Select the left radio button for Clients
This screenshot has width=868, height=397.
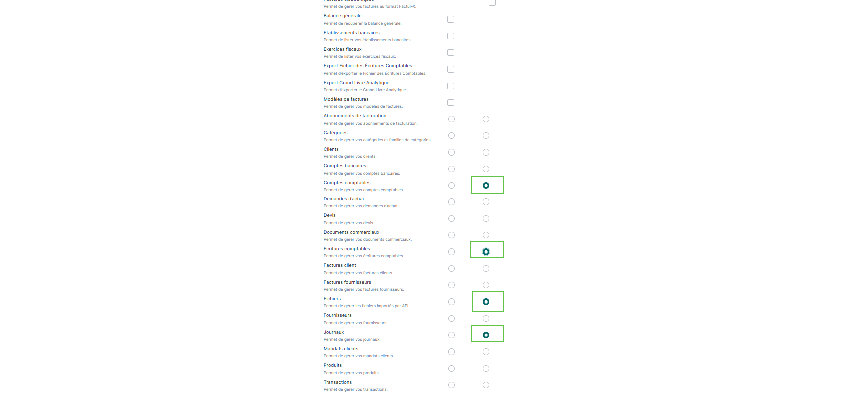click(451, 152)
